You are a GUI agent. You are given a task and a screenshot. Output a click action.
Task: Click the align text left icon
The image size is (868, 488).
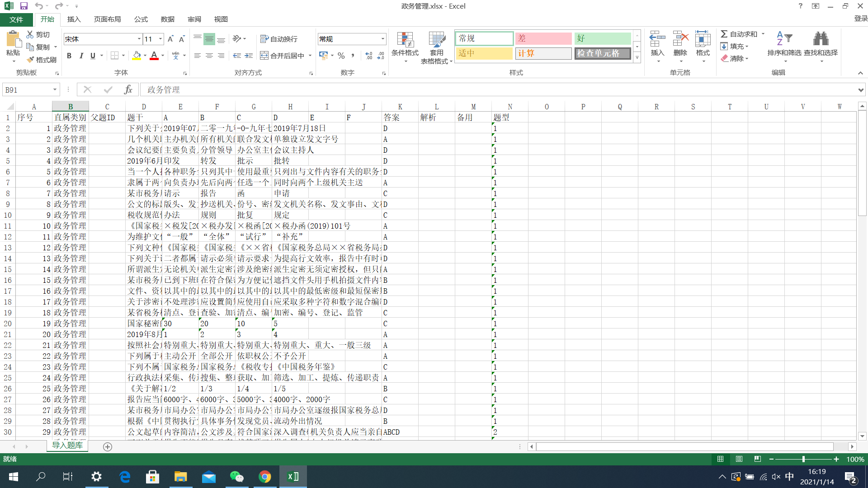(x=198, y=56)
